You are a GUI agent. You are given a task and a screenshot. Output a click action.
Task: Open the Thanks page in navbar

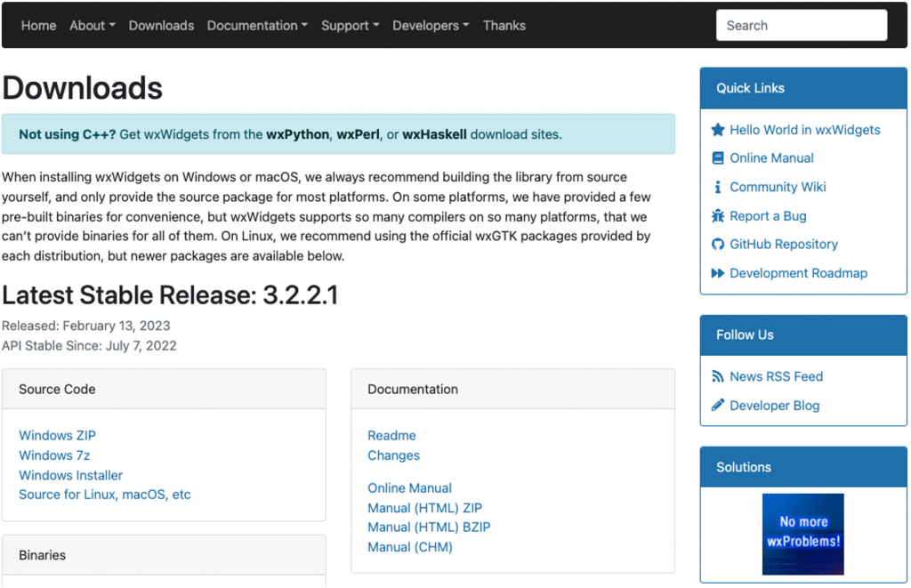[504, 26]
